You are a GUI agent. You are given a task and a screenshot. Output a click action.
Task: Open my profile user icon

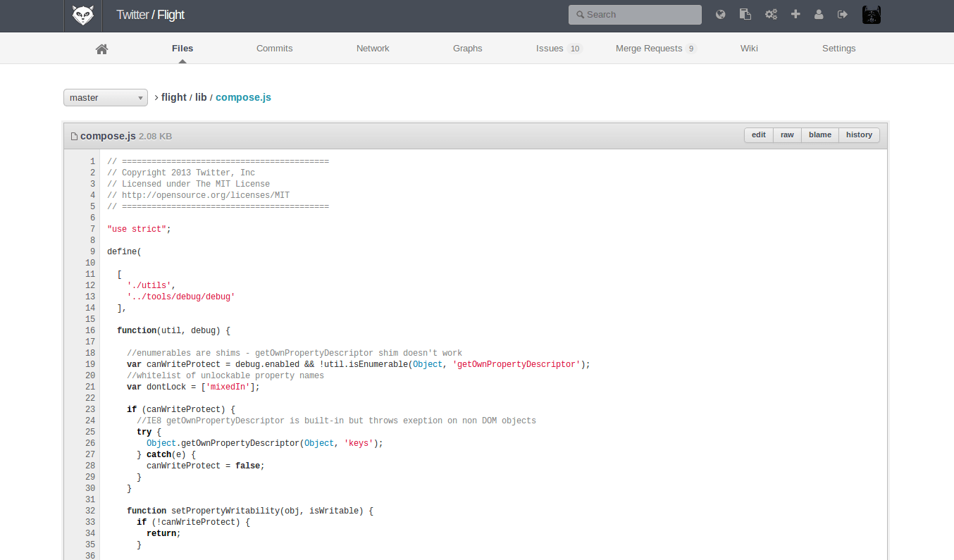(x=819, y=14)
